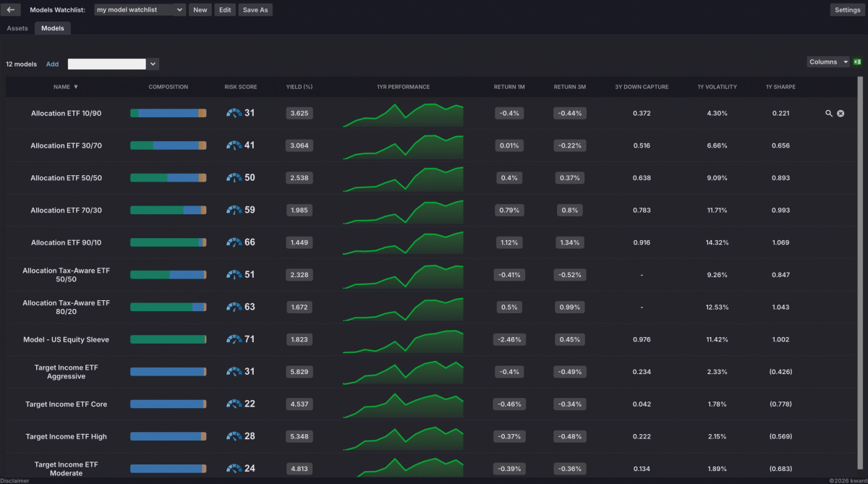This screenshot has height=484, width=868.
Task: Sort by 1Y Sharpe header
Action: click(780, 87)
